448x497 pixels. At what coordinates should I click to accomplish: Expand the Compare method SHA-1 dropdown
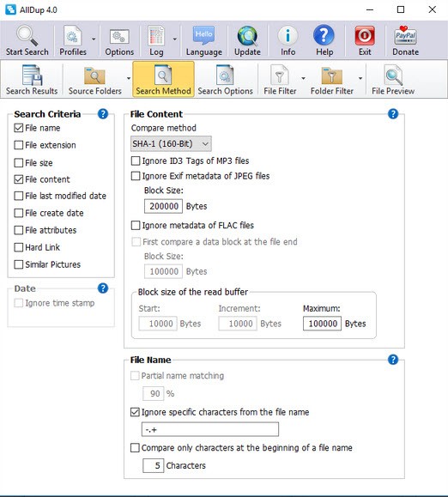point(171,144)
